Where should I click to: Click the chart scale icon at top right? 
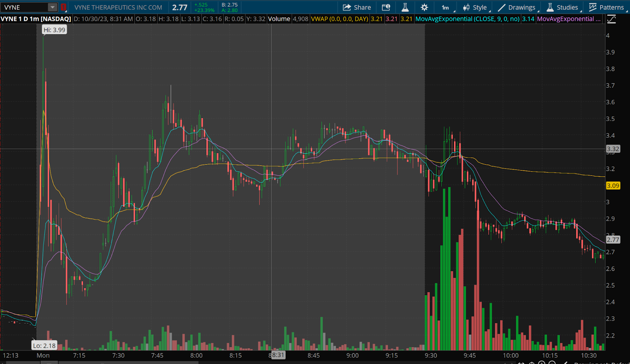[x=611, y=19]
